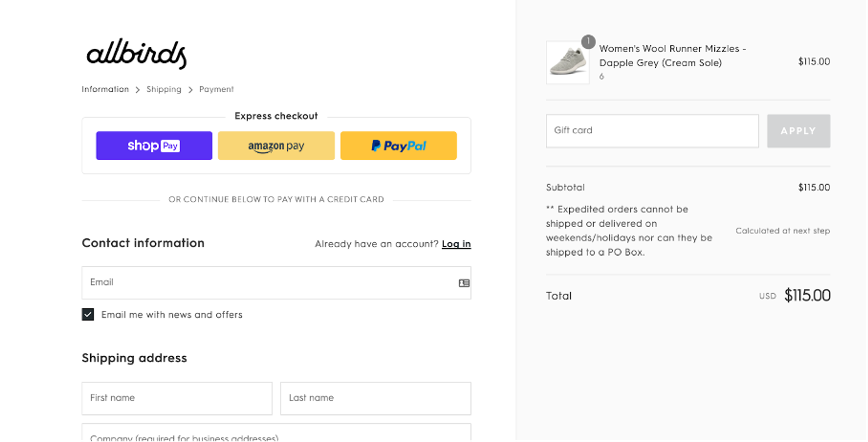Click the First name field

(177, 398)
